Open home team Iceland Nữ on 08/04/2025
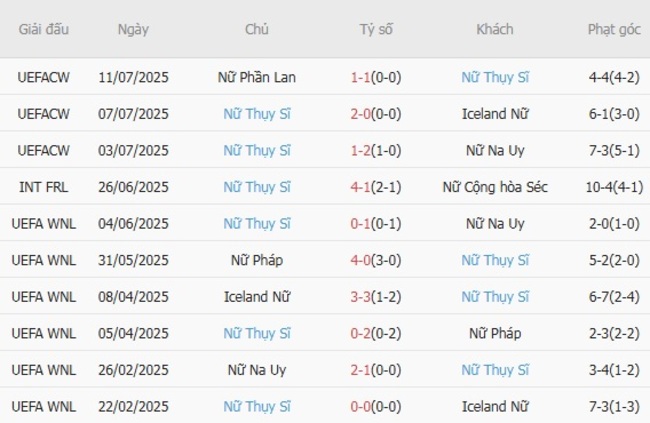 (x=257, y=297)
